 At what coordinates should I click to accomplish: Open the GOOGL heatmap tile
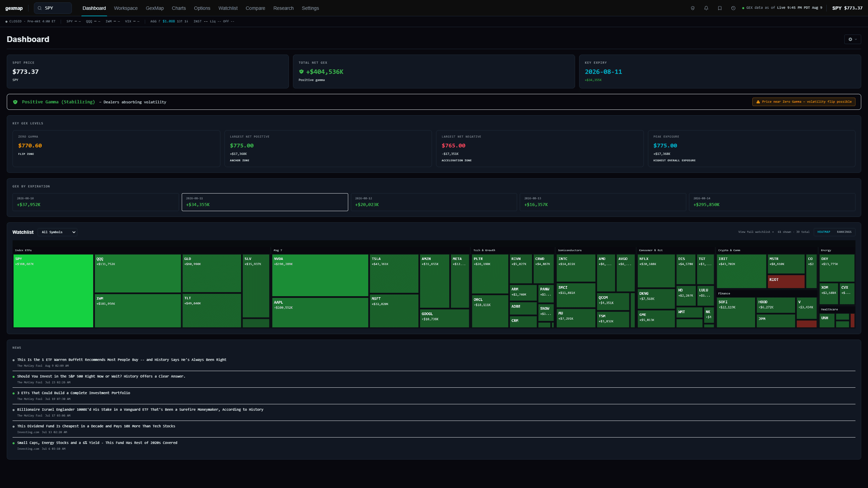click(x=445, y=319)
